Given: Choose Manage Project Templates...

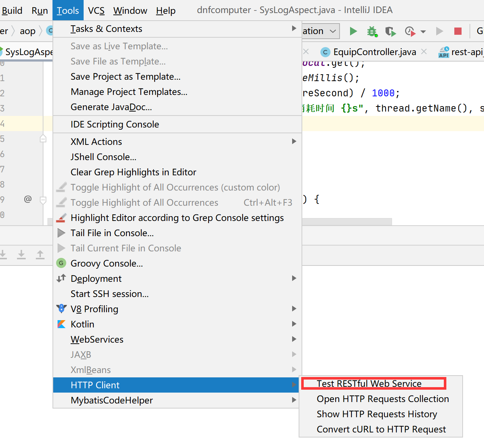Looking at the screenshot, I should [177, 92].
